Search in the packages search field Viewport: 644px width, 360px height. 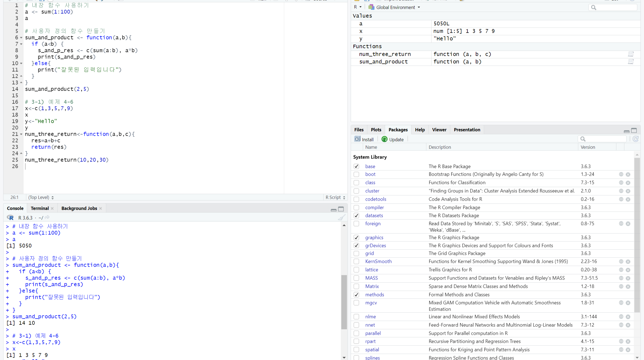click(602, 139)
